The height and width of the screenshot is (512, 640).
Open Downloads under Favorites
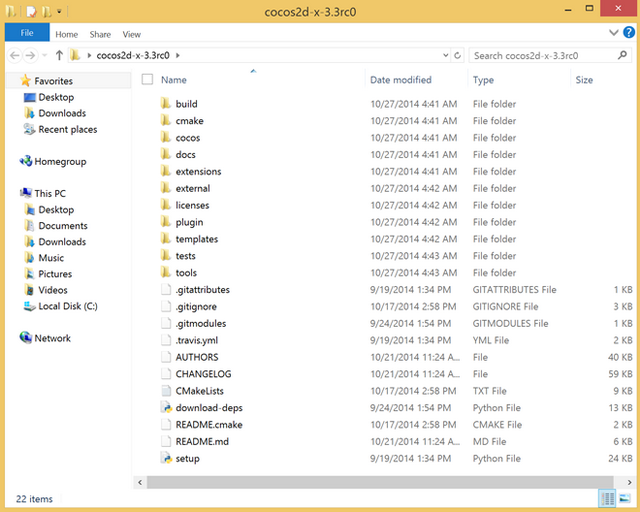coord(62,113)
